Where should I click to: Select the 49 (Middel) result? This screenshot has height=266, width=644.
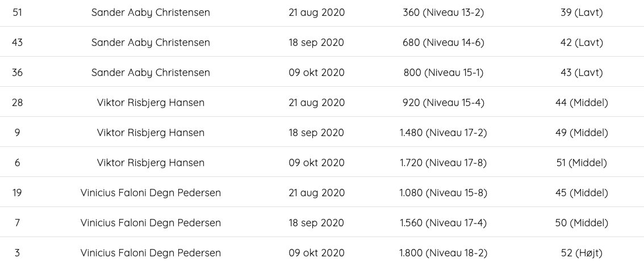click(582, 133)
